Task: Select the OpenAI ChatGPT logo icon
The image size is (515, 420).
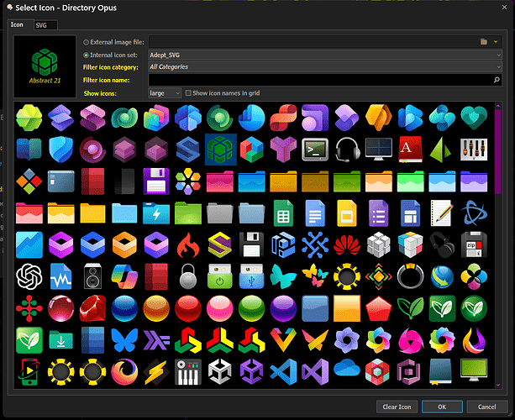Action: pos(29,277)
